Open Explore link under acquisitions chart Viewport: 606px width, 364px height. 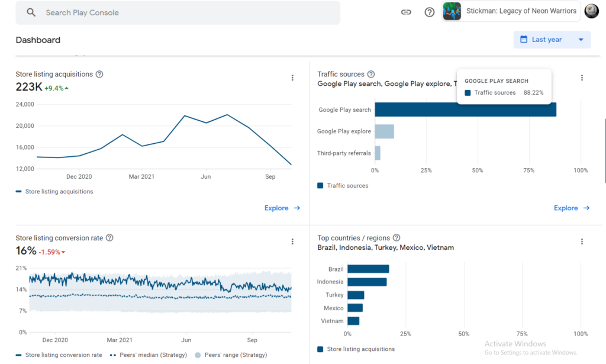pos(282,208)
